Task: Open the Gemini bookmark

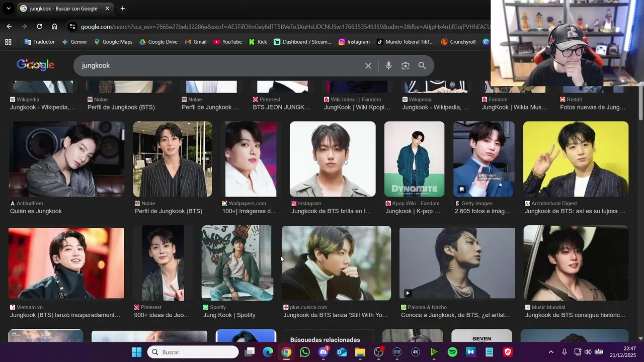Action: (x=74, y=42)
